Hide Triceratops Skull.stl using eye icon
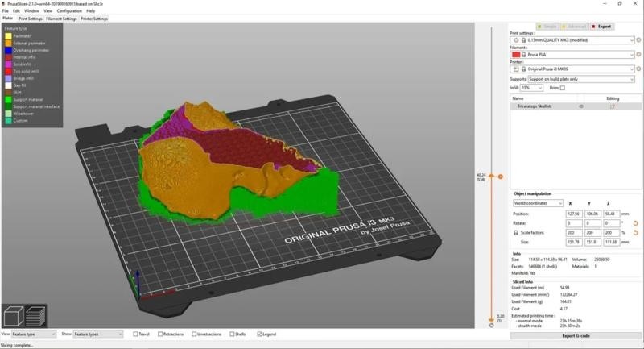This screenshot has width=644, height=349. coord(581,106)
